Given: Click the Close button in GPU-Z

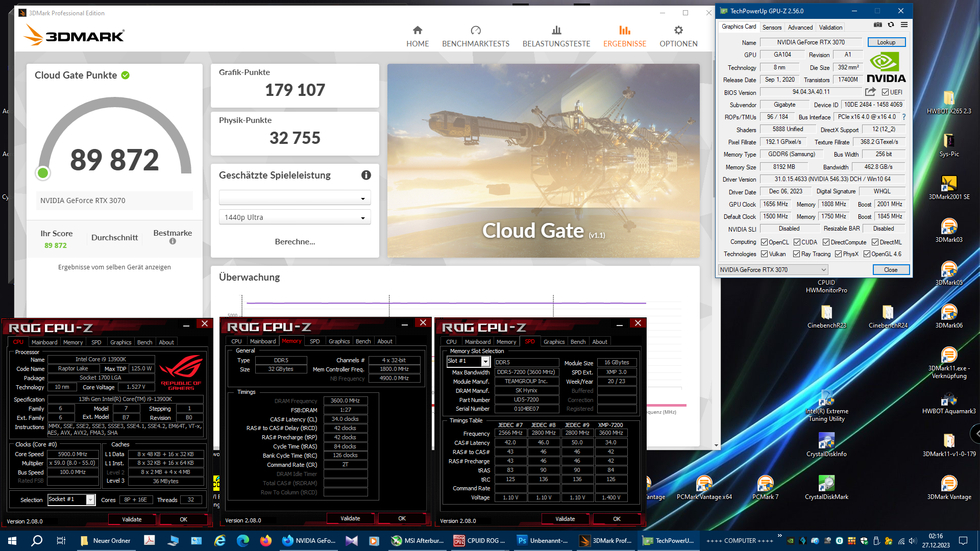Looking at the screenshot, I should click(891, 270).
